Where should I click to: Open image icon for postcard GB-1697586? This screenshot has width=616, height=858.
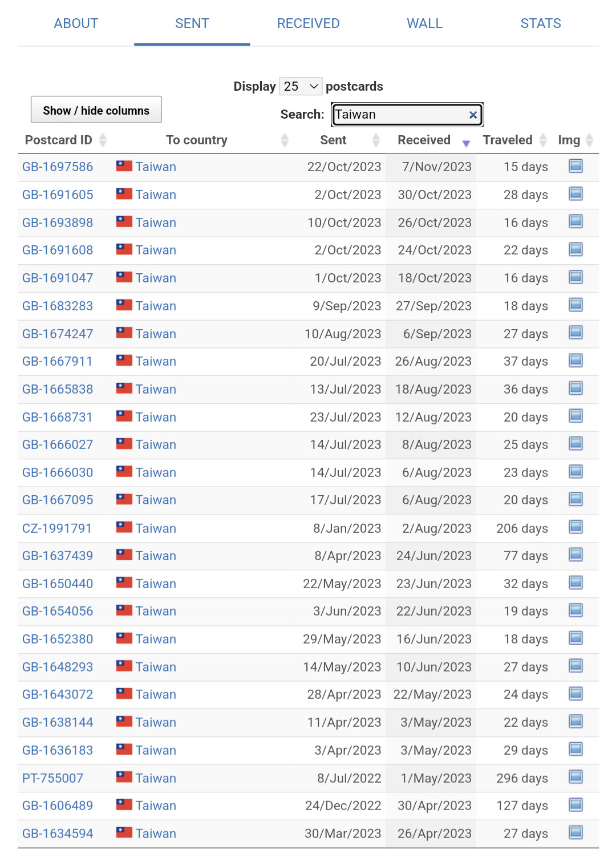coord(576,166)
